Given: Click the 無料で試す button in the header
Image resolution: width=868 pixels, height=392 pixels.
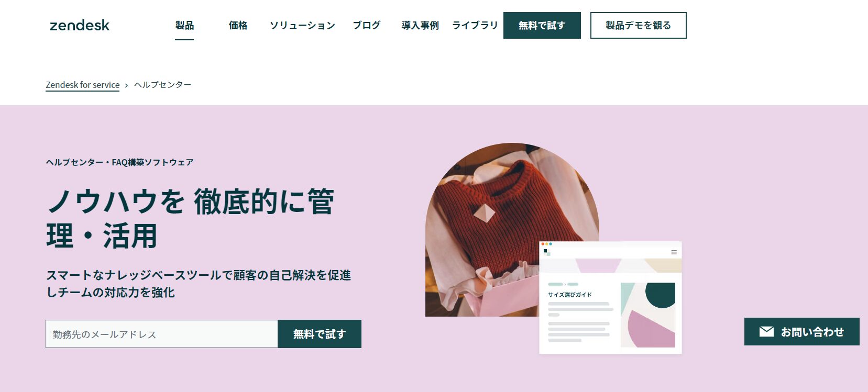Looking at the screenshot, I should click(542, 25).
